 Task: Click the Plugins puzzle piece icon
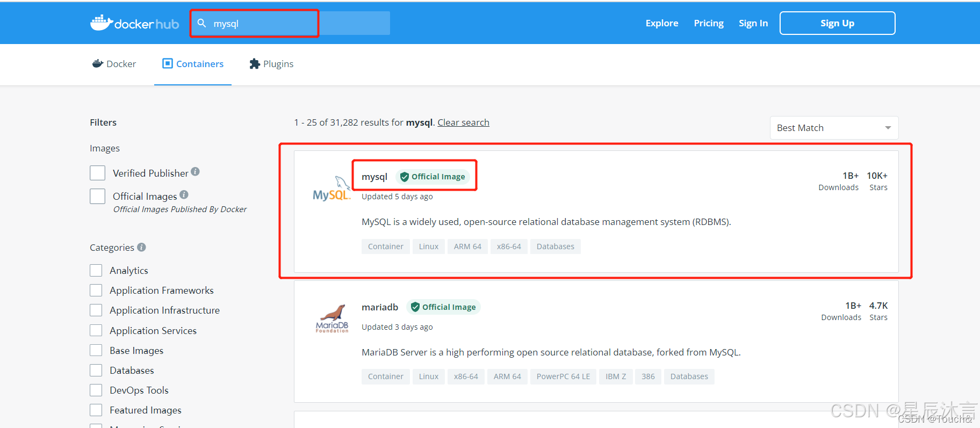[x=255, y=63]
